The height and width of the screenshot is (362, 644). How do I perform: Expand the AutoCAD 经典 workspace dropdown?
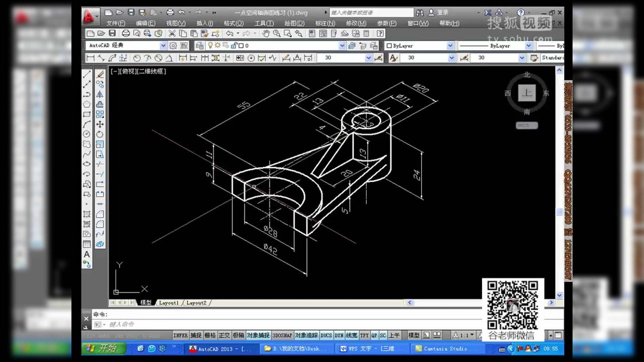163,46
